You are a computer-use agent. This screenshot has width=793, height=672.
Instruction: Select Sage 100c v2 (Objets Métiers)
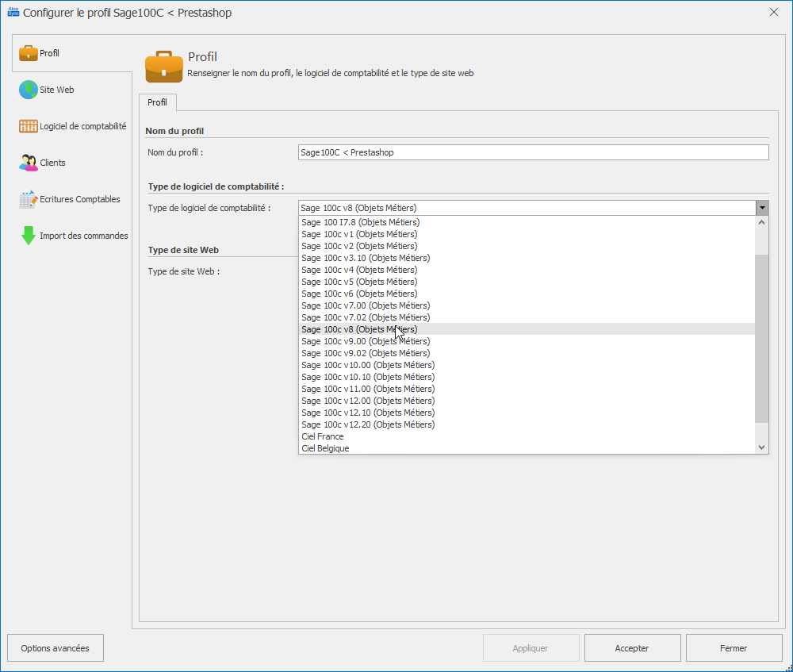point(527,246)
